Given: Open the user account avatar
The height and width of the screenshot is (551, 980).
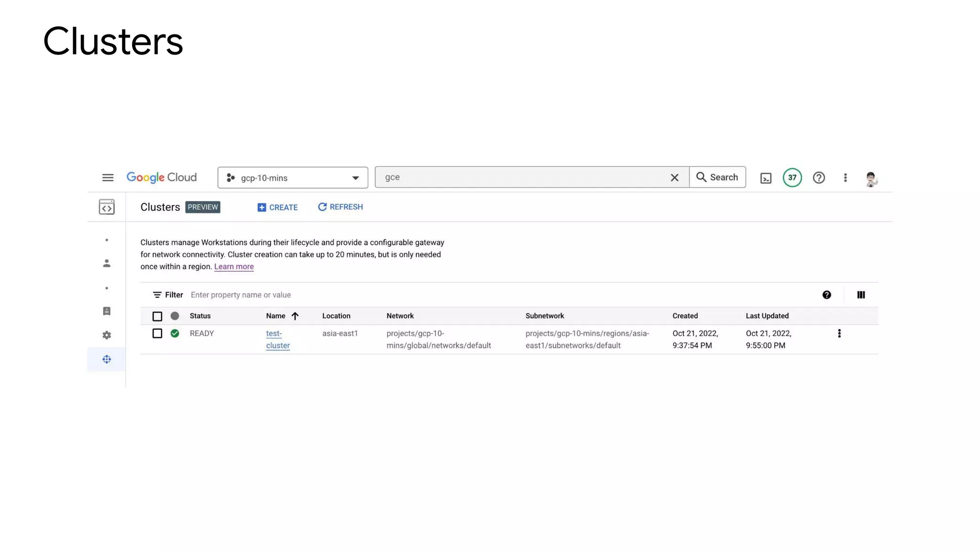Looking at the screenshot, I should (x=870, y=178).
